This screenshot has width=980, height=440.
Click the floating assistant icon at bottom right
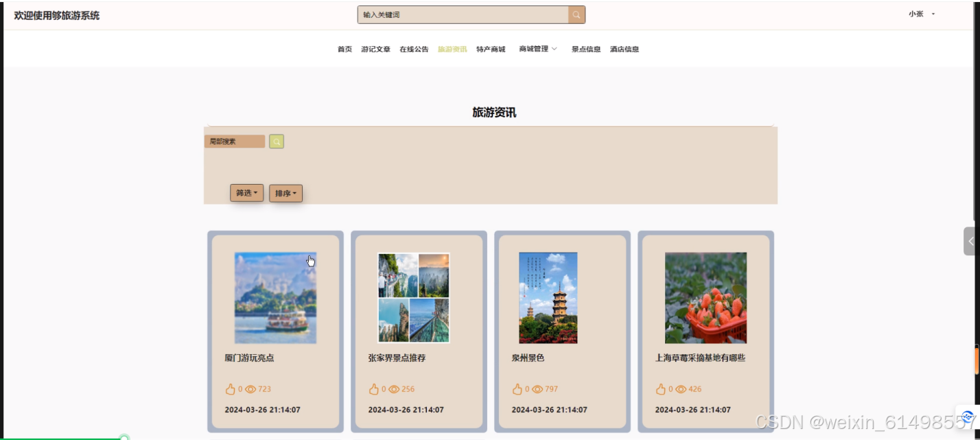pos(967,416)
